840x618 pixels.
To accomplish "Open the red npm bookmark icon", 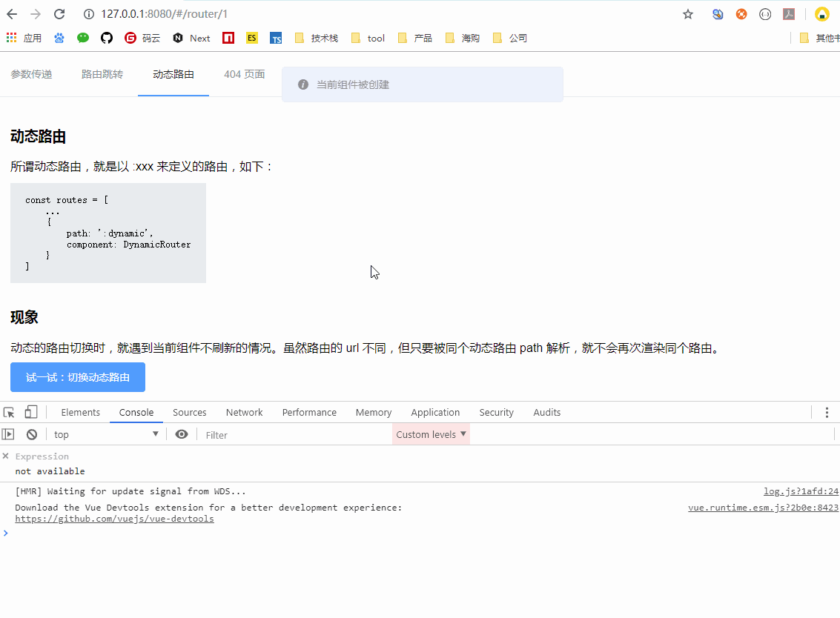I will 228,38.
